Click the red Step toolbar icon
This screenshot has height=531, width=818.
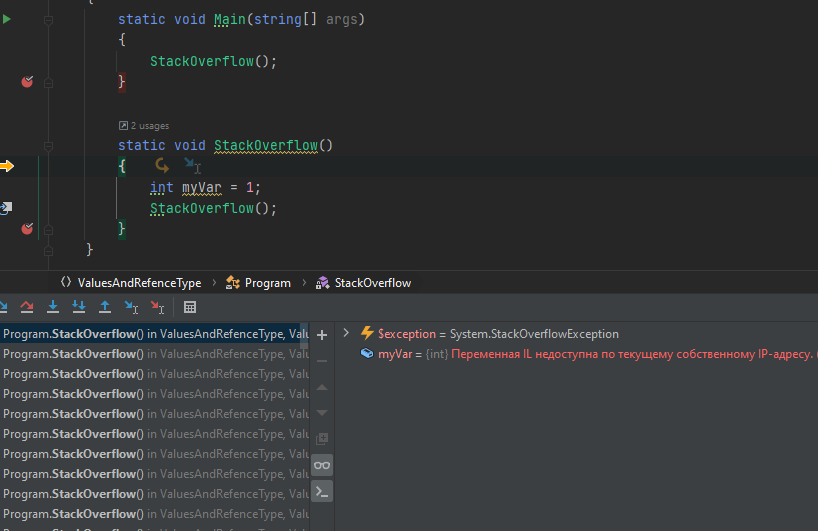point(27,307)
